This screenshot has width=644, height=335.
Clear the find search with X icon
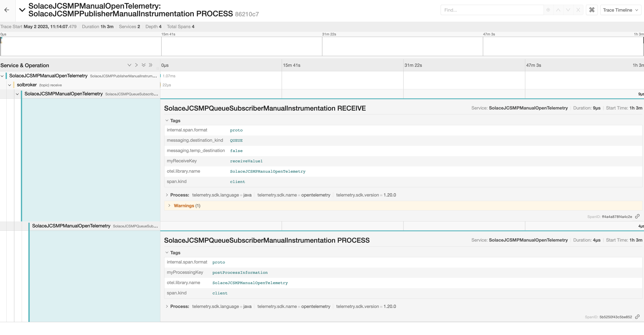tap(578, 10)
